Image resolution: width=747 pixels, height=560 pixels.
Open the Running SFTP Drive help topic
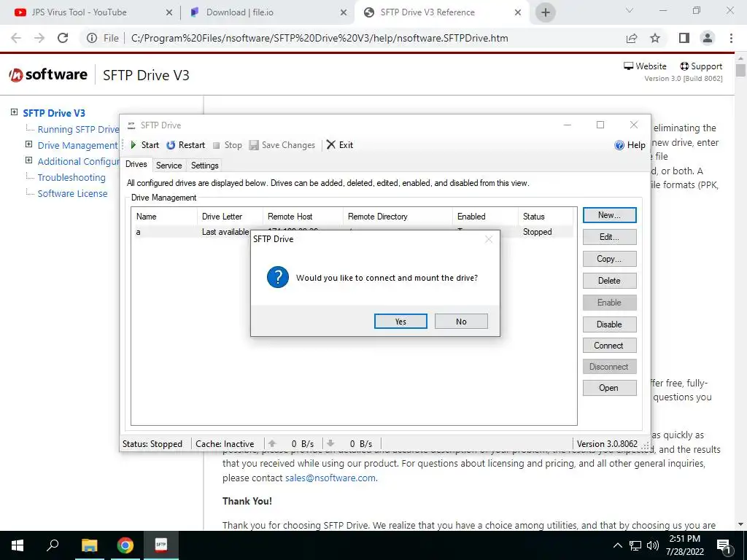[x=78, y=130]
